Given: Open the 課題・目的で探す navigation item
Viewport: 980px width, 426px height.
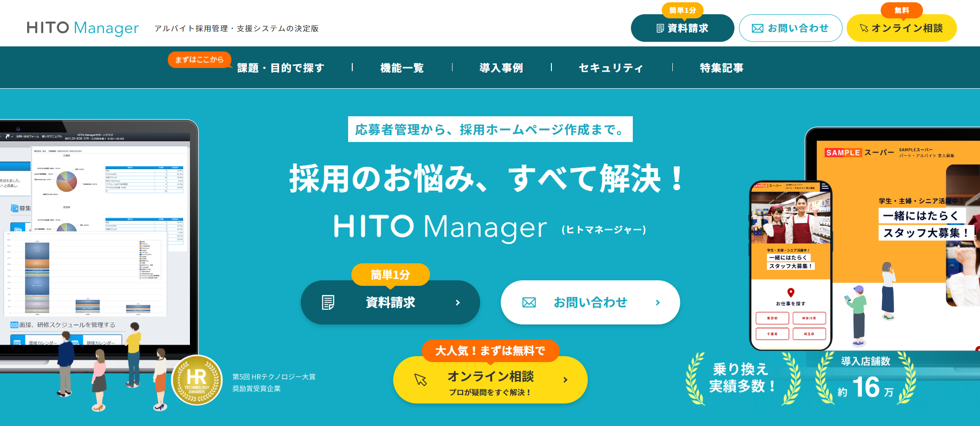Looking at the screenshot, I should (280, 67).
